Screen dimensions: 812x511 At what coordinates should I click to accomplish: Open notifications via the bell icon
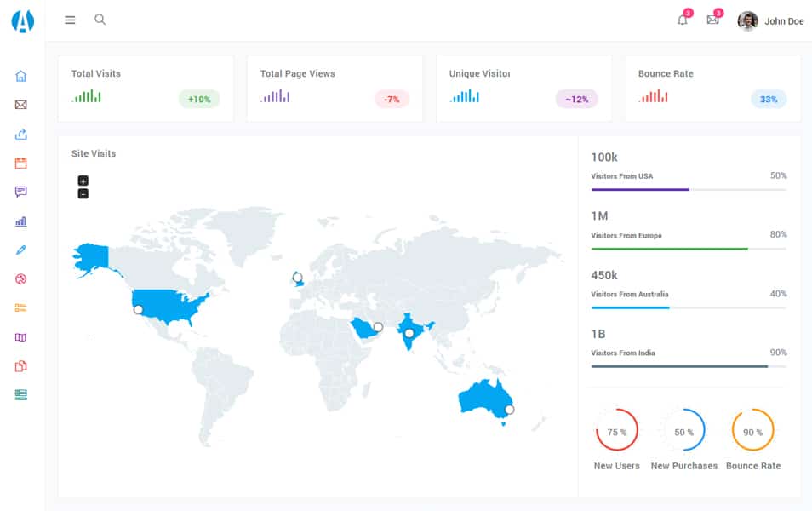(682, 20)
